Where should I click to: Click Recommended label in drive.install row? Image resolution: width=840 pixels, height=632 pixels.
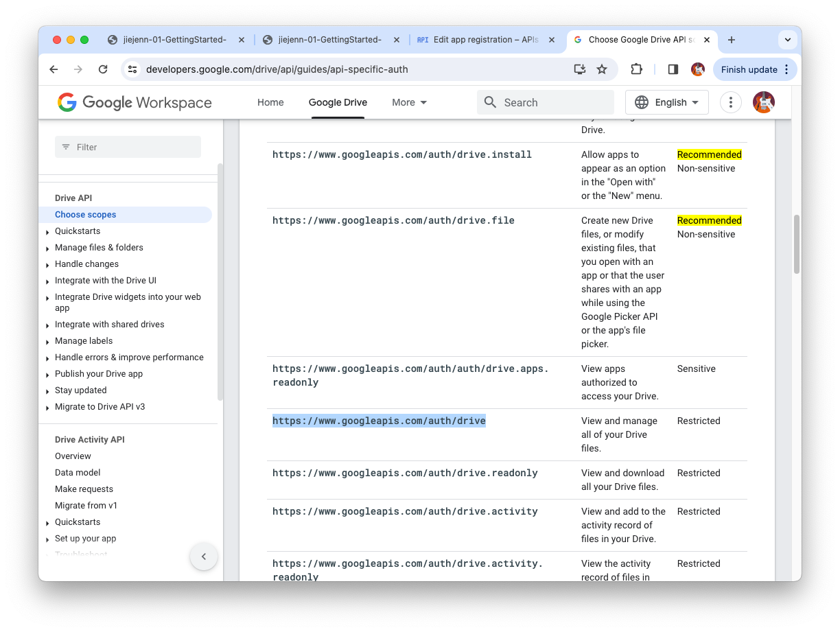click(710, 154)
